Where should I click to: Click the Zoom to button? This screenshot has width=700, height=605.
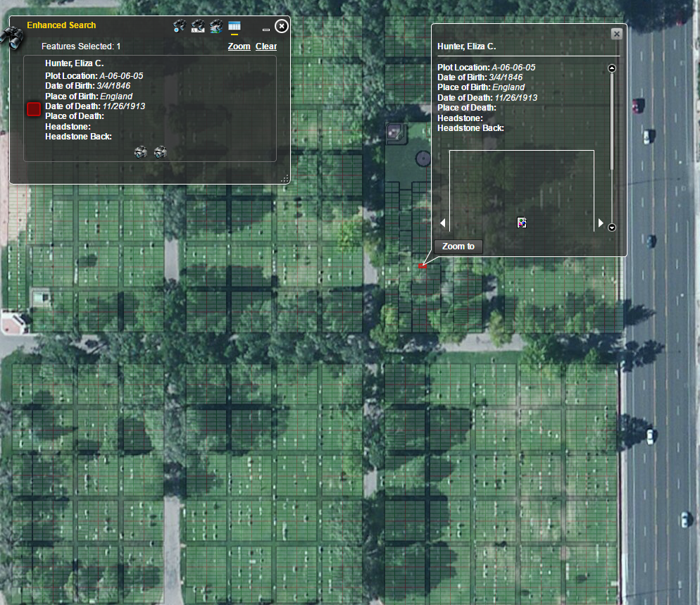coord(458,247)
